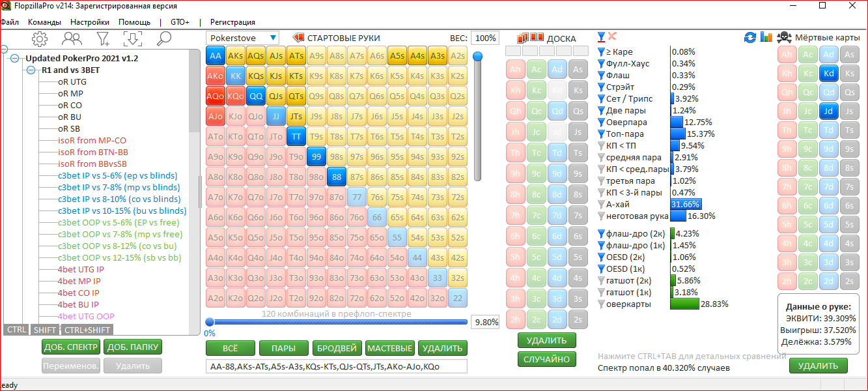Collapse the Updated PokerPro 2021 v1.2 node
This screenshot has height=391, width=868.
click(15, 58)
